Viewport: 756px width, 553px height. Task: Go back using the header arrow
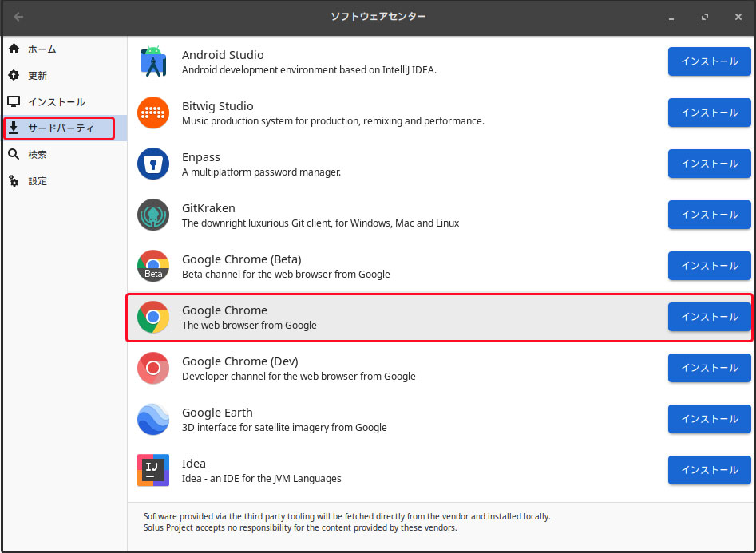[18, 17]
